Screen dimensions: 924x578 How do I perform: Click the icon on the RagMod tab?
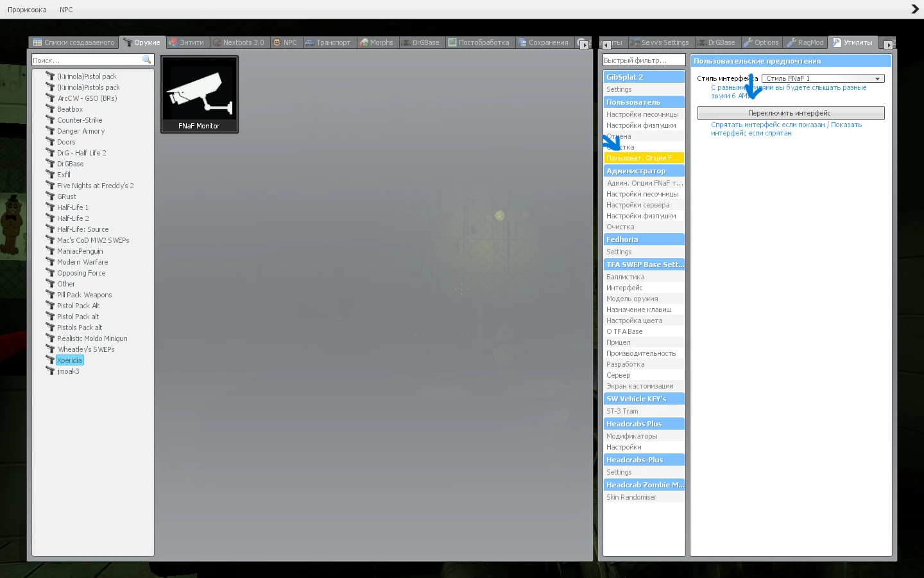click(x=791, y=42)
